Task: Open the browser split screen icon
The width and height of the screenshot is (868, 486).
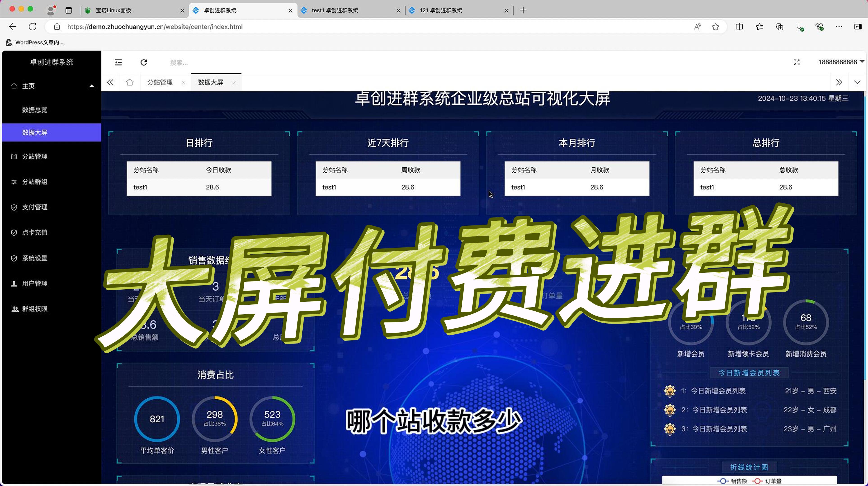Action: tap(739, 27)
